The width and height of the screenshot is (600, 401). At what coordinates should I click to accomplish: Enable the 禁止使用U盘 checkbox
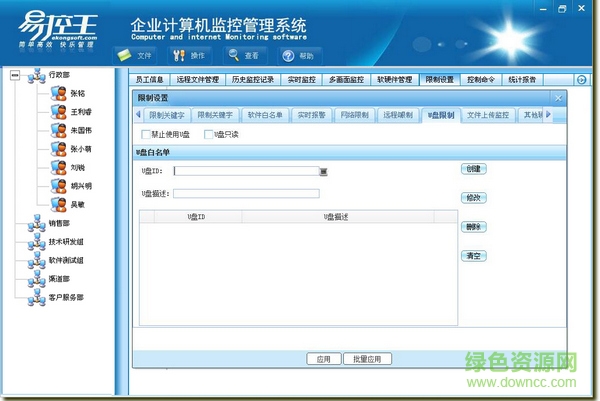(x=145, y=134)
